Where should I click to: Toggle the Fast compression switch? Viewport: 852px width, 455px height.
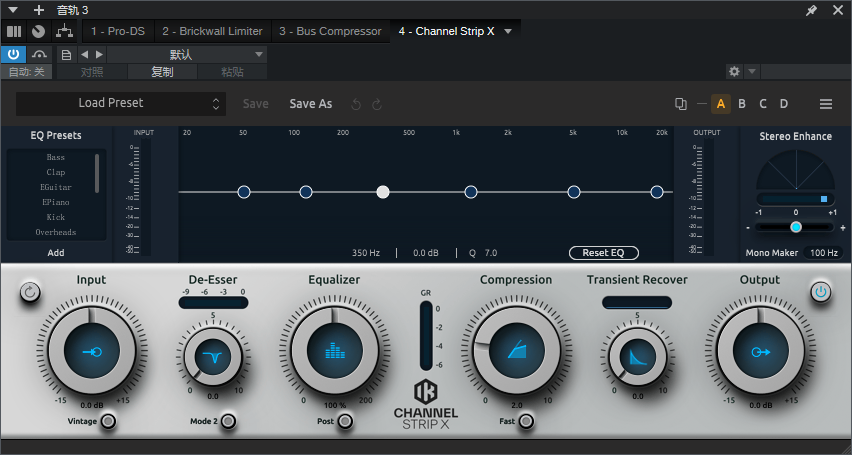[x=525, y=421]
